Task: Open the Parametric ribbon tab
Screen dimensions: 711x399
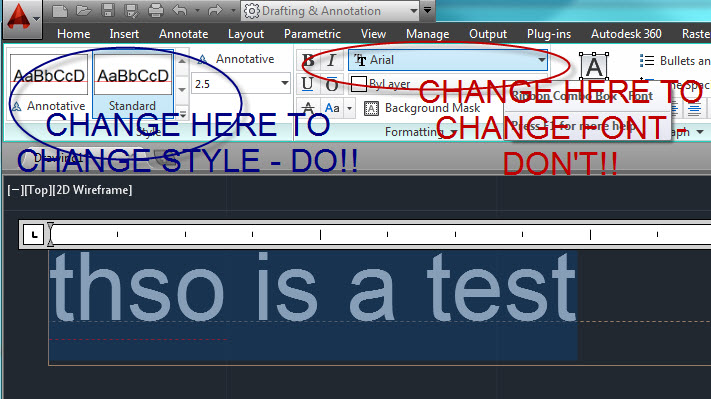Action: (x=312, y=34)
